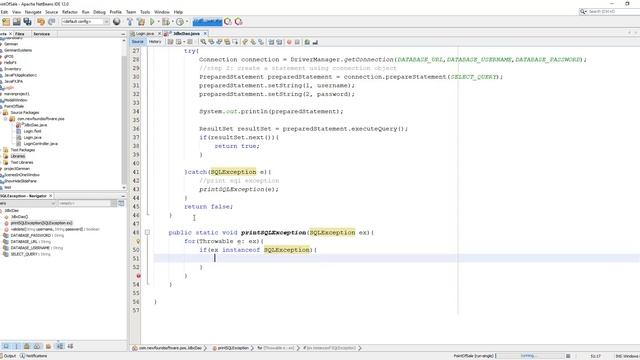Open the Run dropdown arrow beside play
This screenshot has width=640, height=360.
click(x=158, y=22)
